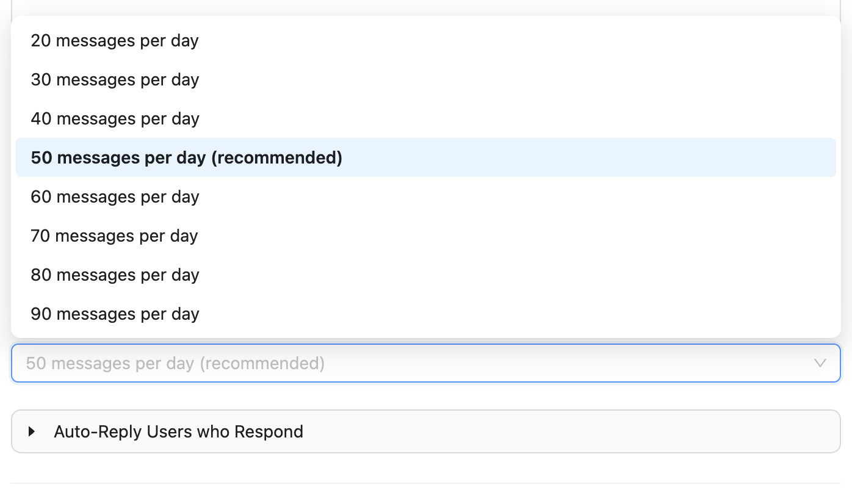
Task: Select 60 messages per day
Action: (x=114, y=196)
